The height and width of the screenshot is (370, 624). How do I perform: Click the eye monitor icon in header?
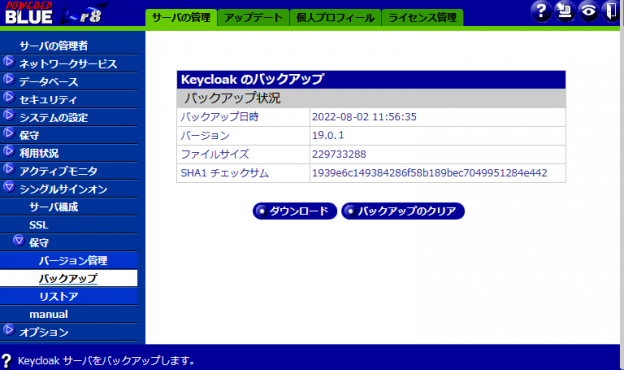tap(588, 11)
